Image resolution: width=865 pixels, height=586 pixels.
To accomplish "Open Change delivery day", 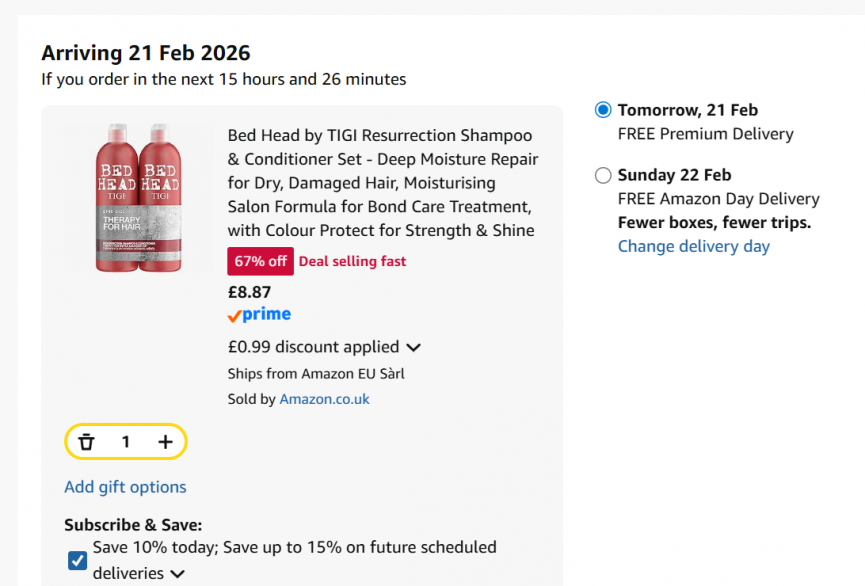I will (x=693, y=246).
